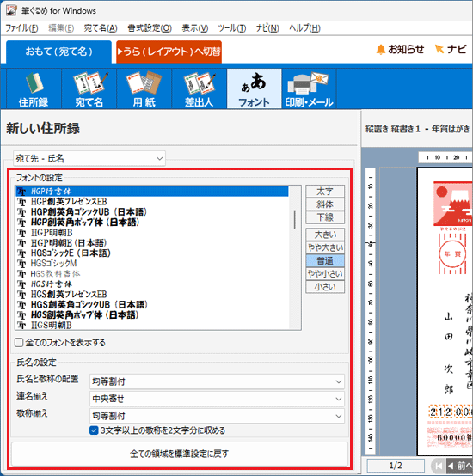The height and width of the screenshot is (476, 473).
Task: Select HGSゴシックM font
Action: pyautogui.click(x=152, y=264)
